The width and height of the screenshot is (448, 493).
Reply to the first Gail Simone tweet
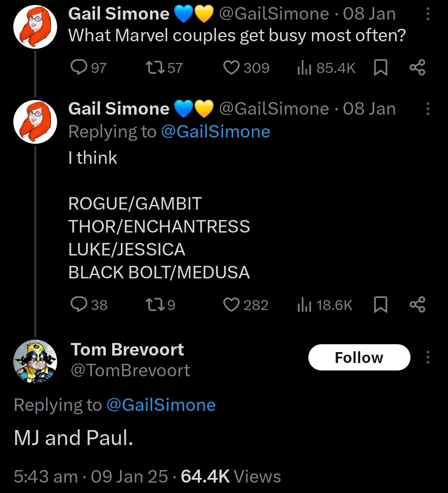coord(78,68)
